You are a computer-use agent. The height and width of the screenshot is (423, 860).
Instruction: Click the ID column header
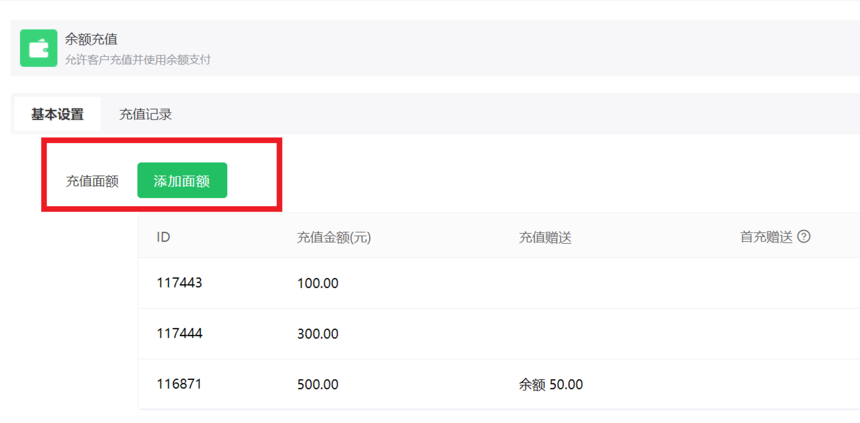[x=163, y=237]
